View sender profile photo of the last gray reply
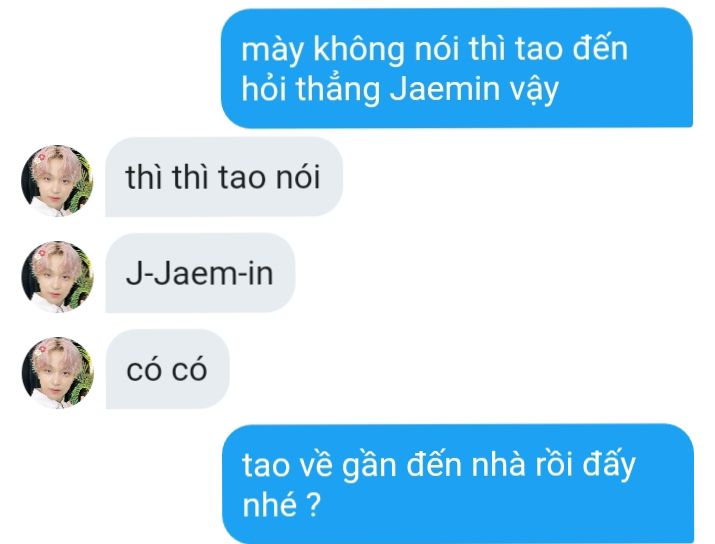The width and height of the screenshot is (715, 544). click(57, 373)
